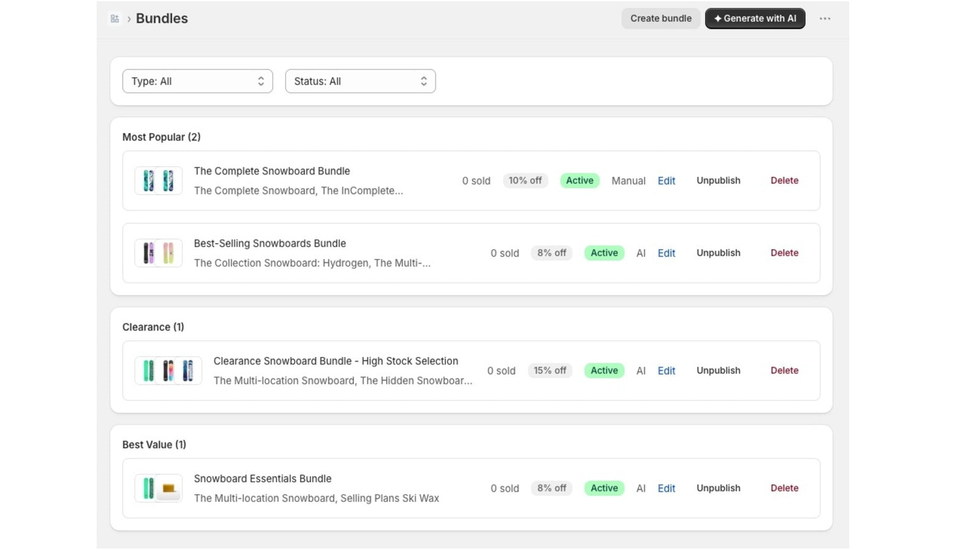Delete the Best-Selling Snowboards Bundle
980x551 pixels.
pyautogui.click(x=785, y=253)
